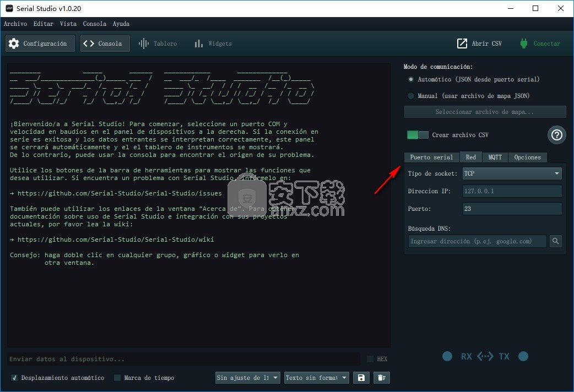Click the Enviar datos al dispositivo field

click(x=183, y=359)
